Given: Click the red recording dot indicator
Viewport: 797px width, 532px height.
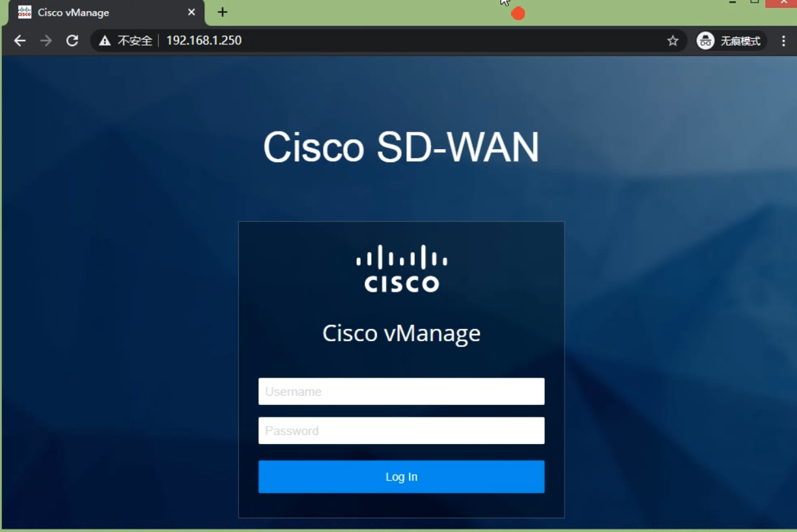Looking at the screenshot, I should click(518, 13).
